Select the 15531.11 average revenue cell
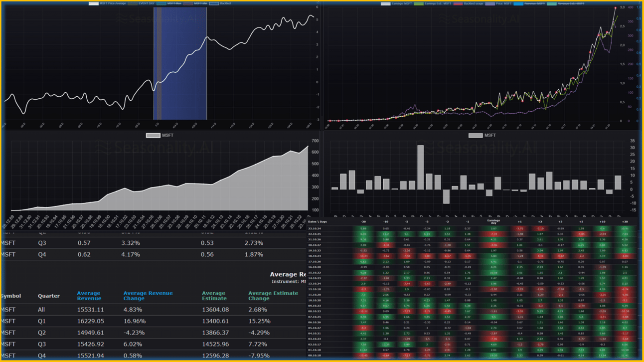 point(91,310)
